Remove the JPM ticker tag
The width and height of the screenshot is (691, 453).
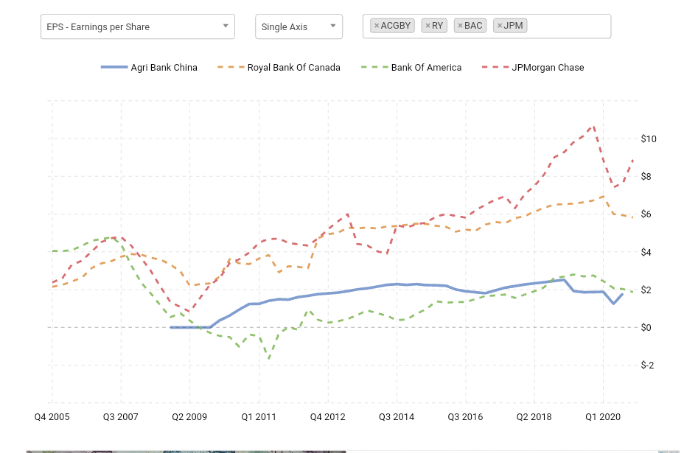pyautogui.click(x=500, y=26)
